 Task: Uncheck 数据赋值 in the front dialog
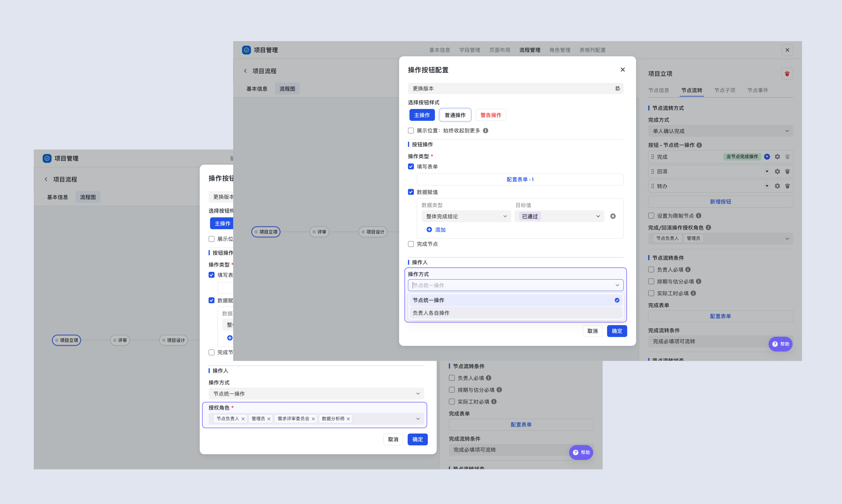coord(411,192)
